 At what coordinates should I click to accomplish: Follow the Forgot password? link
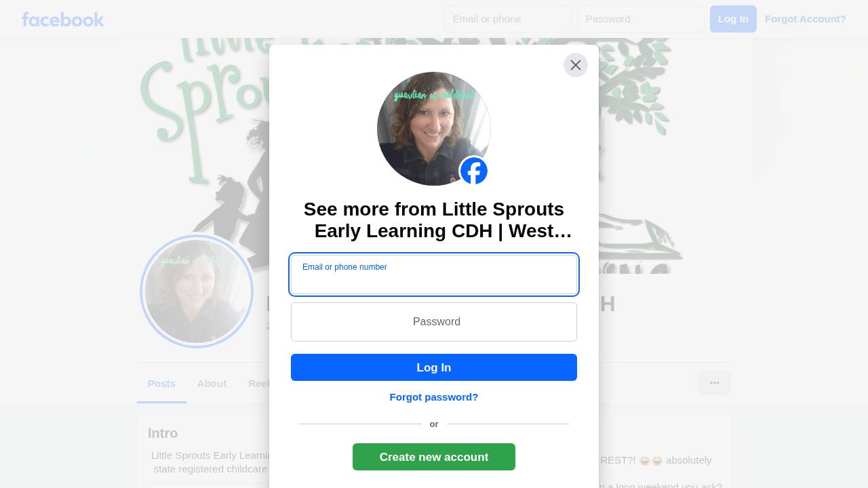click(x=434, y=397)
